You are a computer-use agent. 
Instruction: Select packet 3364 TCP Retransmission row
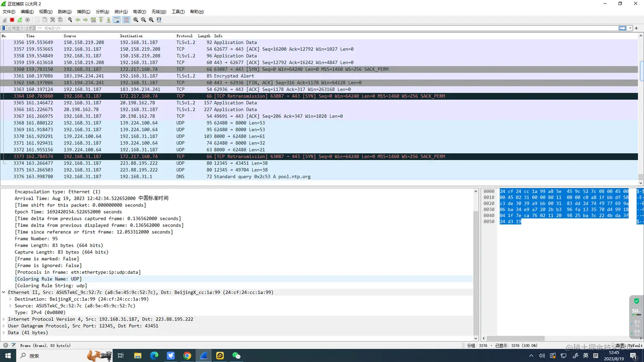click(319, 96)
